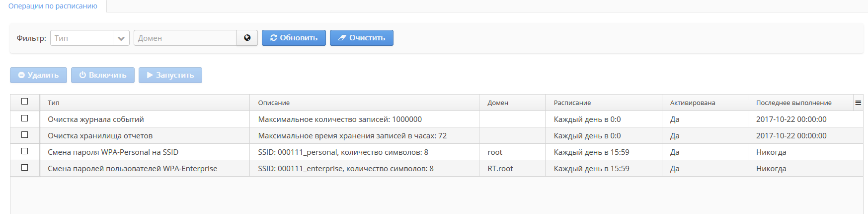This screenshot has height=214, width=868.
Task: Open the grid column menu icon
Action: (858, 103)
